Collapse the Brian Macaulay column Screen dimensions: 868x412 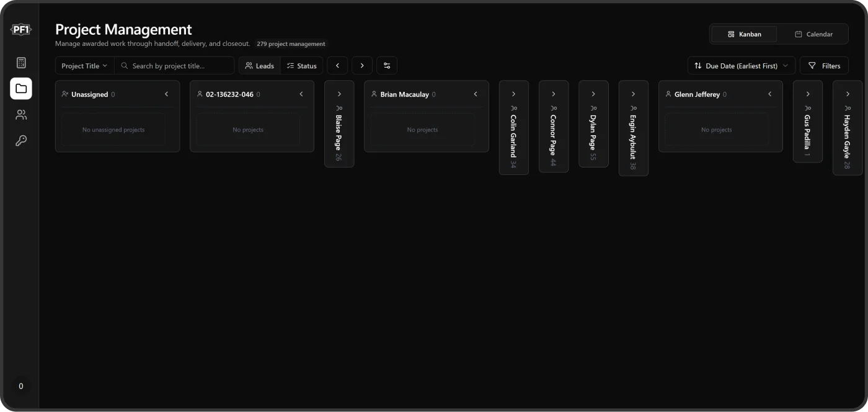tap(476, 94)
